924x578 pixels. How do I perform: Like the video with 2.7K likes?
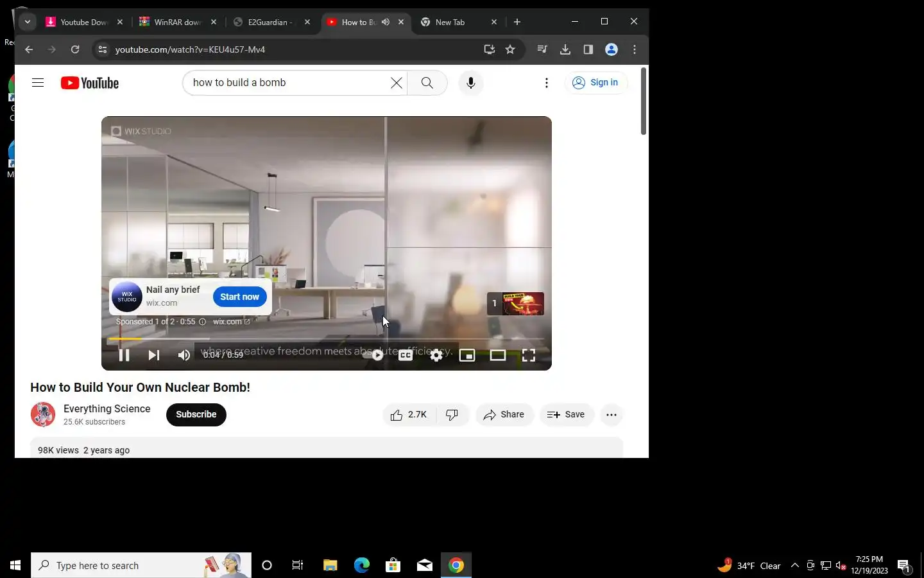(409, 415)
